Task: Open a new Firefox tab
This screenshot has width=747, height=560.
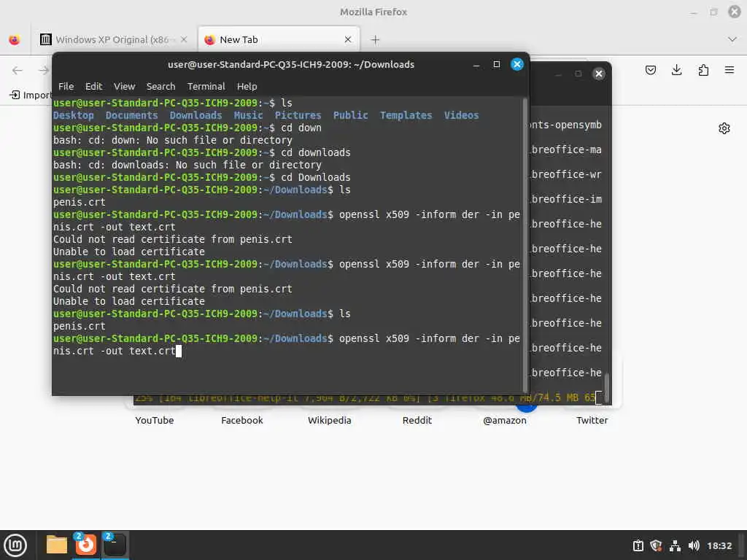Action: pyautogui.click(x=375, y=40)
